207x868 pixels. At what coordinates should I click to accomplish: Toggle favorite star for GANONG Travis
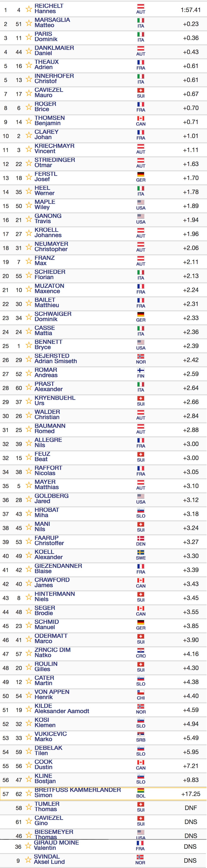click(x=29, y=219)
